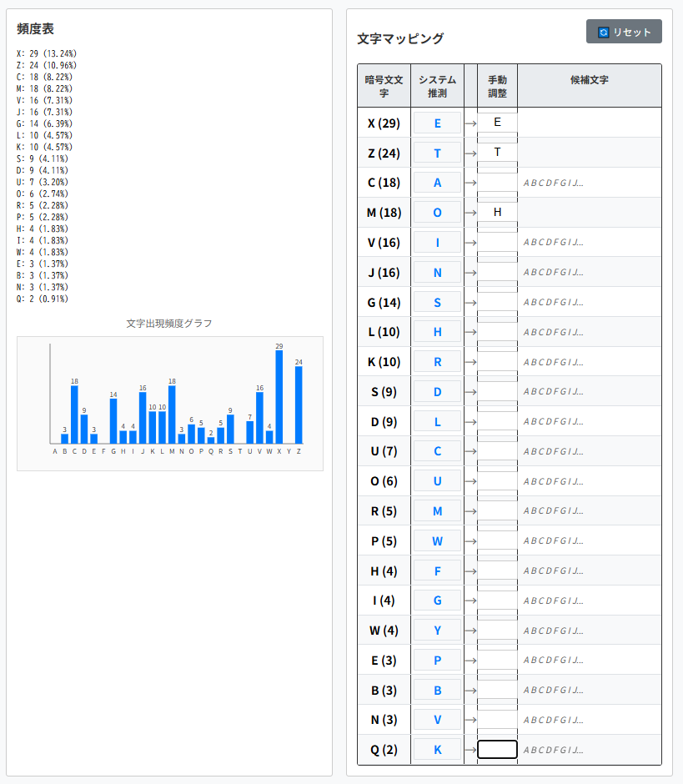683x784 pixels.
Task: Click candidate letters list in the C (18) row
Action: tap(554, 183)
